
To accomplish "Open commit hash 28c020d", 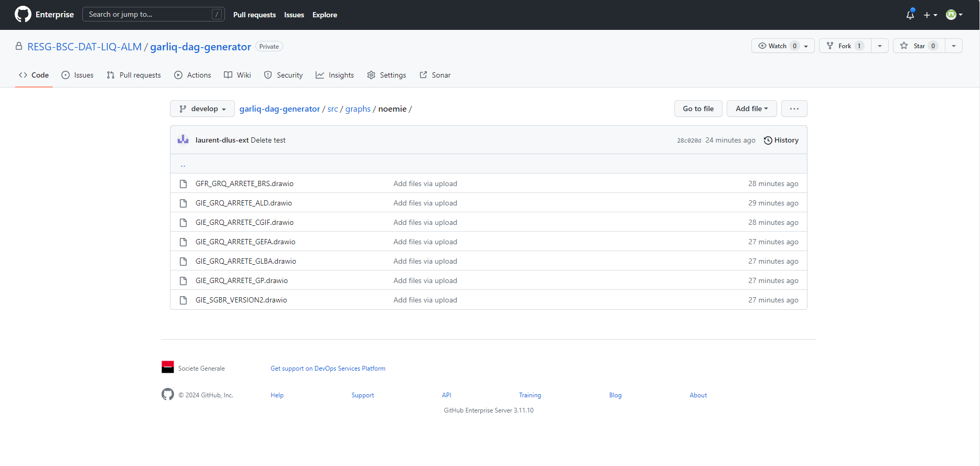I will tap(689, 140).
